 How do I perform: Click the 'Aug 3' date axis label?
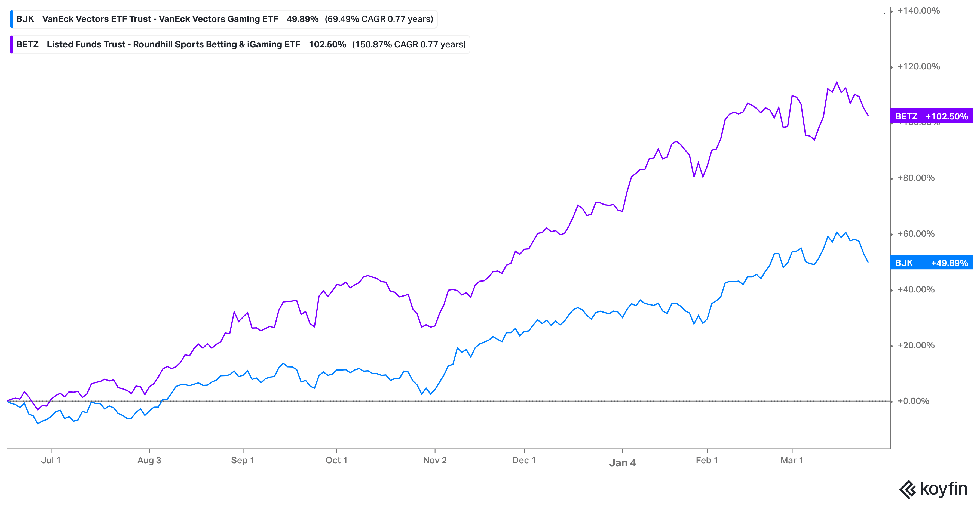pyautogui.click(x=149, y=460)
